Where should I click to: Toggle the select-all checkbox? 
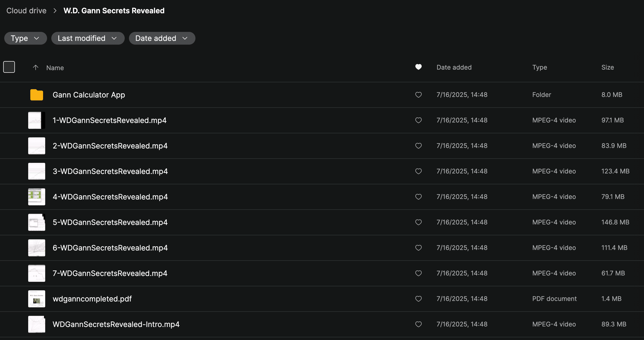tap(9, 67)
